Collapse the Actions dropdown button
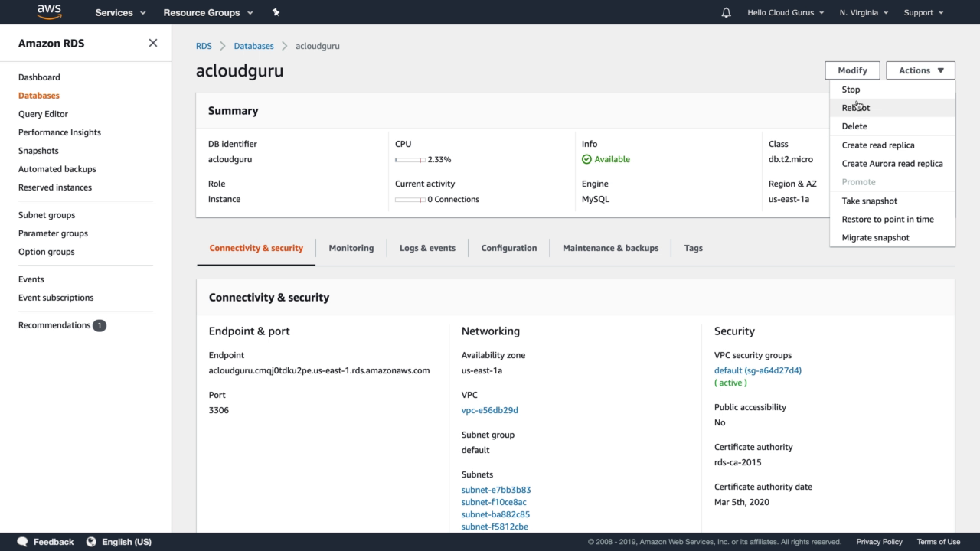 tap(921, 70)
